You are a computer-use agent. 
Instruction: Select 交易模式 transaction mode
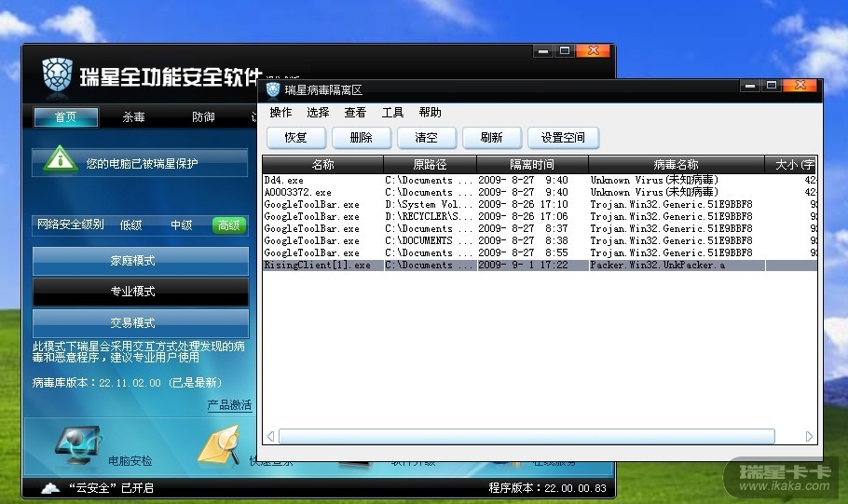click(141, 323)
